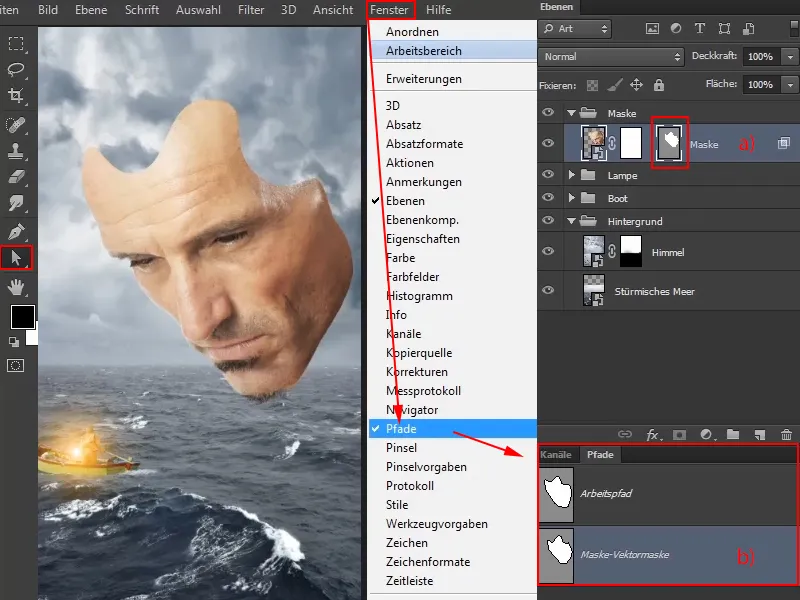The height and width of the screenshot is (600, 800).
Task: Reset default foreground and background colors icon
Action: click(x=14, y=342)
